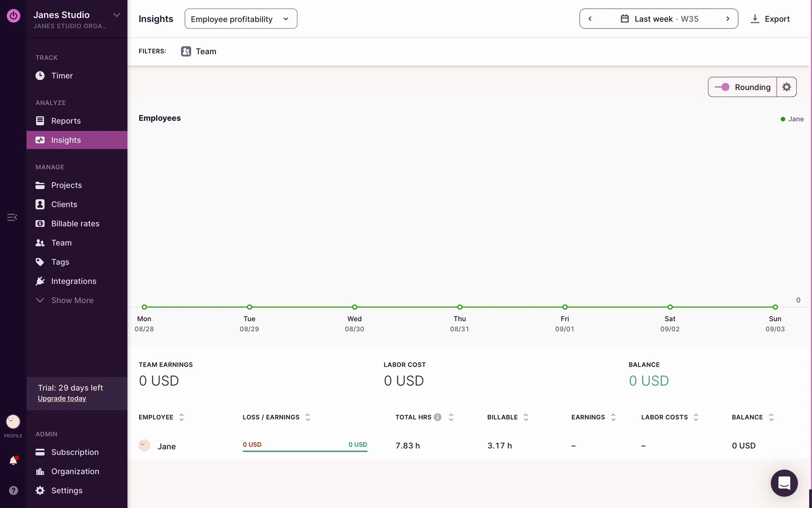Image resolution: width=812 pixels, height=508 pixels.
Task: Collapse the sidebar menu icon
Action: point(12,217)
